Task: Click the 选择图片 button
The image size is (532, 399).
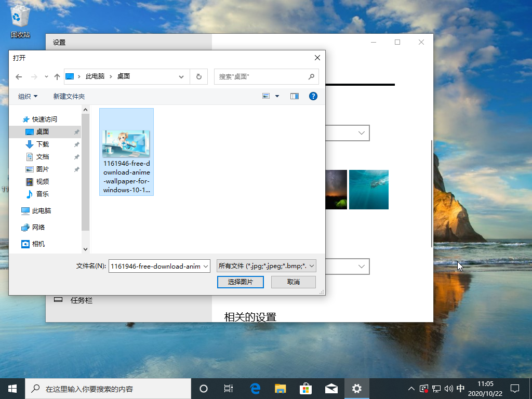Action: pyautogui.click(x=240, y=282)
